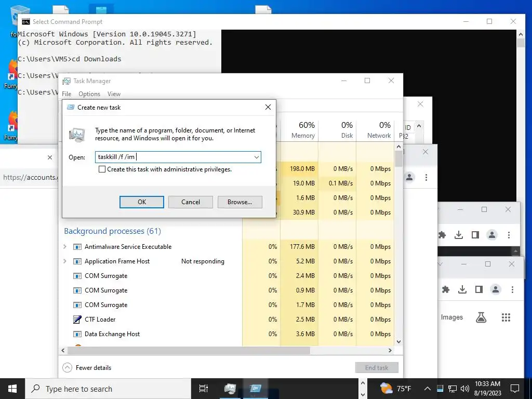Screen dimensions: 532x399
Task: Open Task View on taskbar
Action: click(x=203, y=389)
